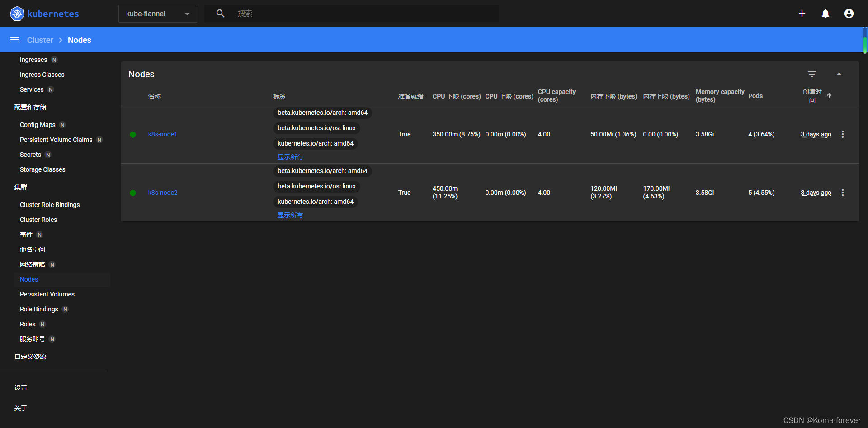
Task: Open k8s-node2 actions menu
Action: [843, 193]
